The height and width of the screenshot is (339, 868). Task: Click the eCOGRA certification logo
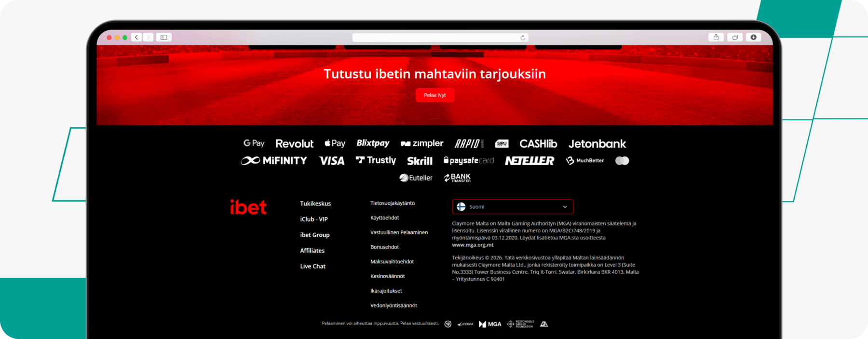[465, 324]
